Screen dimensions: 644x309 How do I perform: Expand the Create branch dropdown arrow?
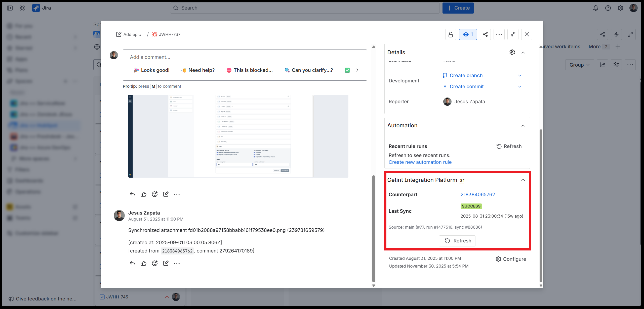pos(520,76)
